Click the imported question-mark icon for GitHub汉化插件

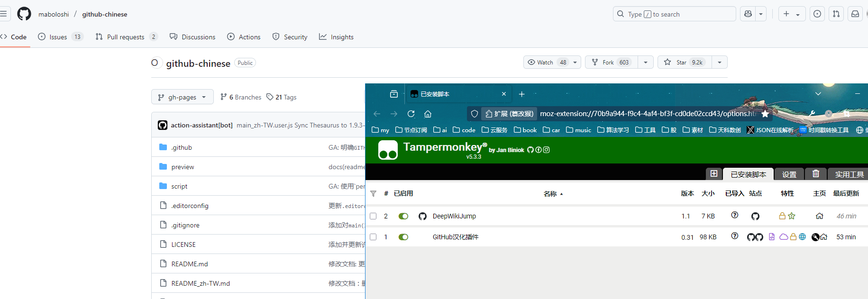click(735, 236)
